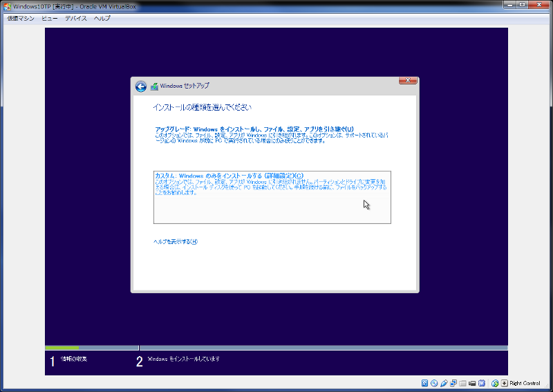Click step 1 情報の収集 label
553x392 pixels.
click(x=74, y=359)
